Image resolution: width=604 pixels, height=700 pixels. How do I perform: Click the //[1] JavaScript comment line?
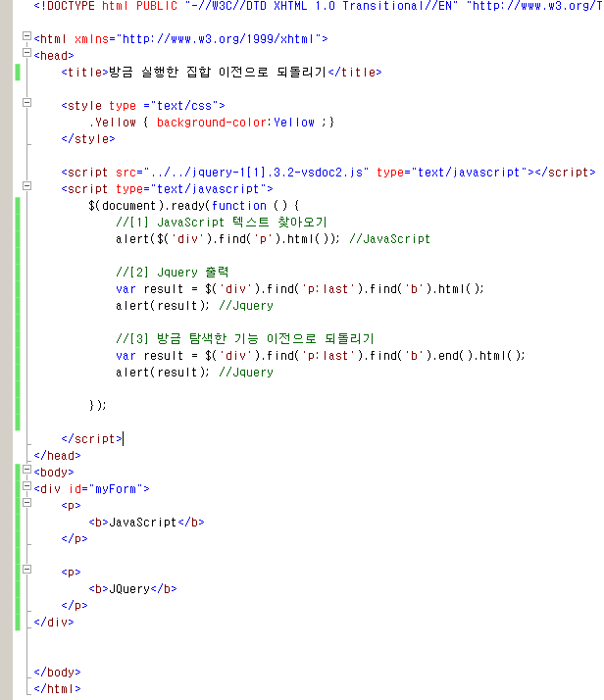[x=222, y=222]
